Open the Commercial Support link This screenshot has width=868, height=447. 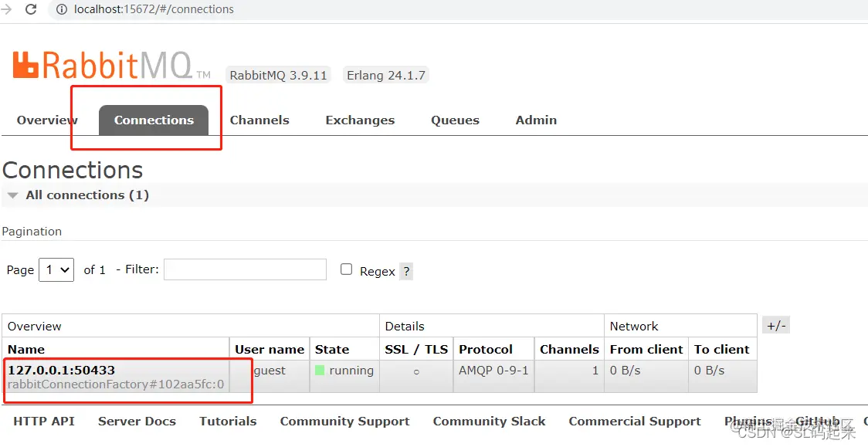(634, 421)
